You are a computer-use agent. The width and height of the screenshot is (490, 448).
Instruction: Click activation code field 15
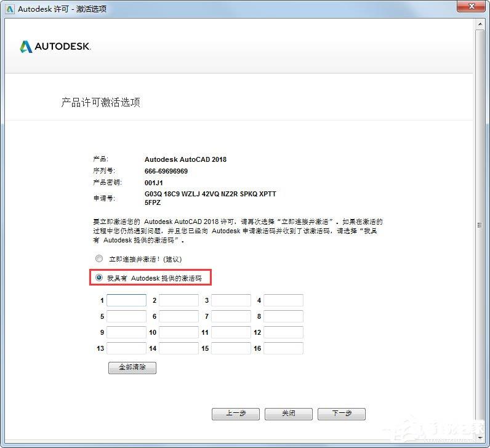[231, 348]
